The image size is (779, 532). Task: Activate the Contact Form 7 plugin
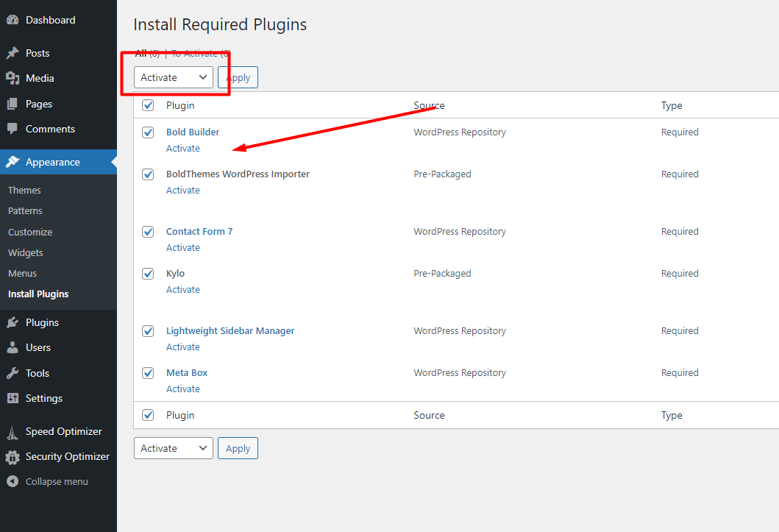[183, 247]
